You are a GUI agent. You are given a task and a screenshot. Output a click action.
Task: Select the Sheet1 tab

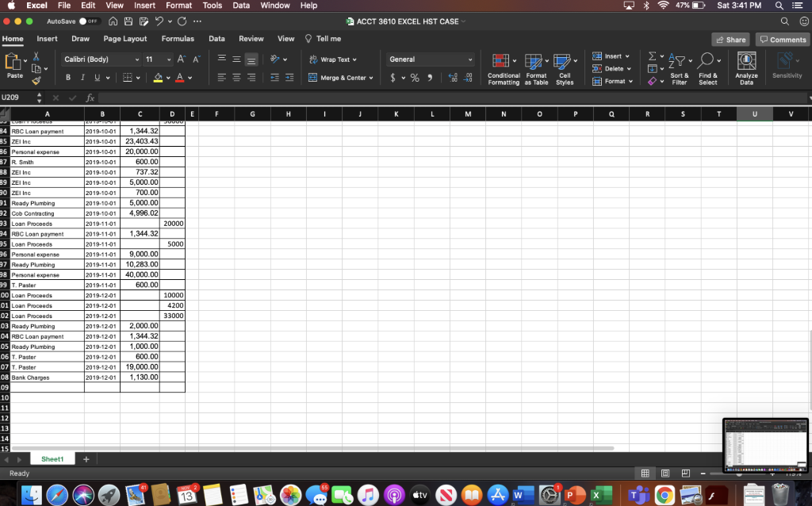(x=52, y=459)
